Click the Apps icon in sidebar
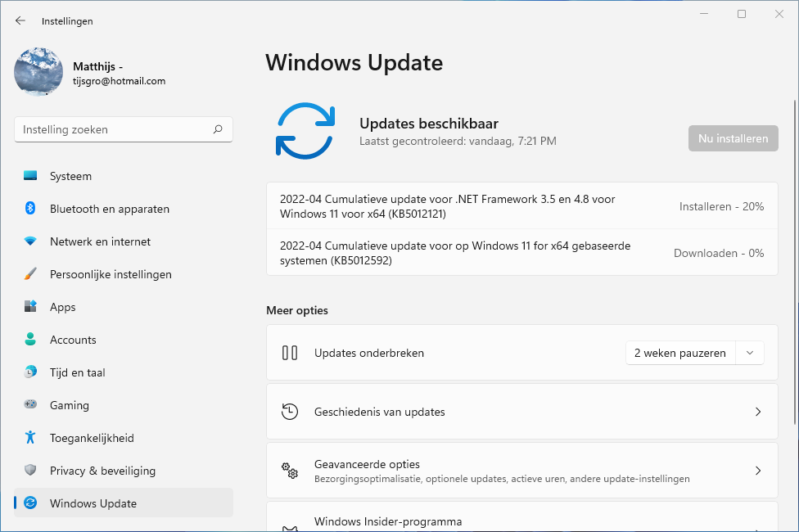This screenshot has width=799, height=532. [30, 307]
